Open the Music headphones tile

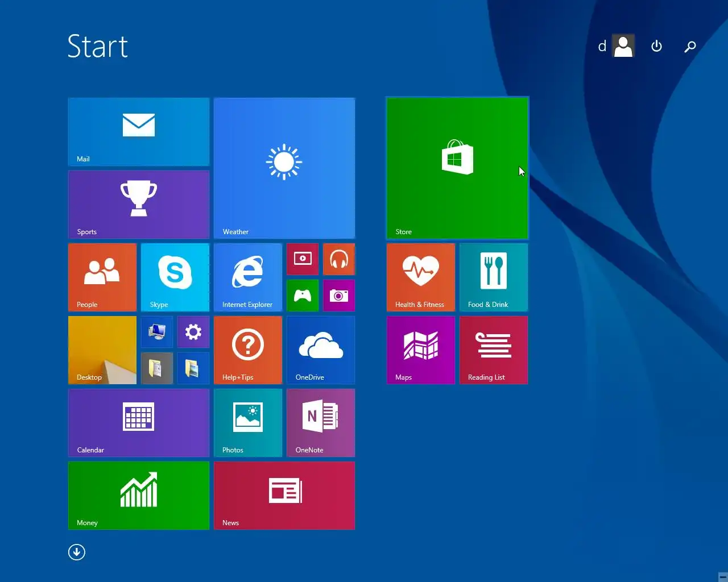(339, 259)
